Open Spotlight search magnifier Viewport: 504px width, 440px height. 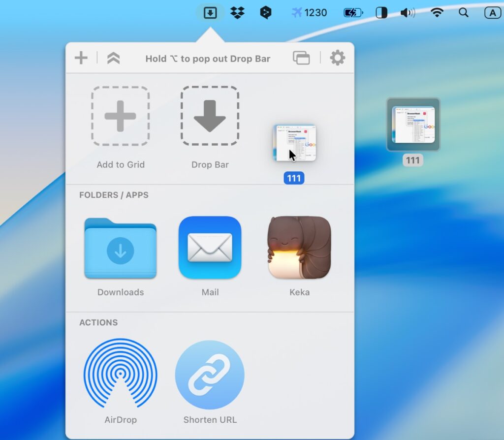point(463,13)
